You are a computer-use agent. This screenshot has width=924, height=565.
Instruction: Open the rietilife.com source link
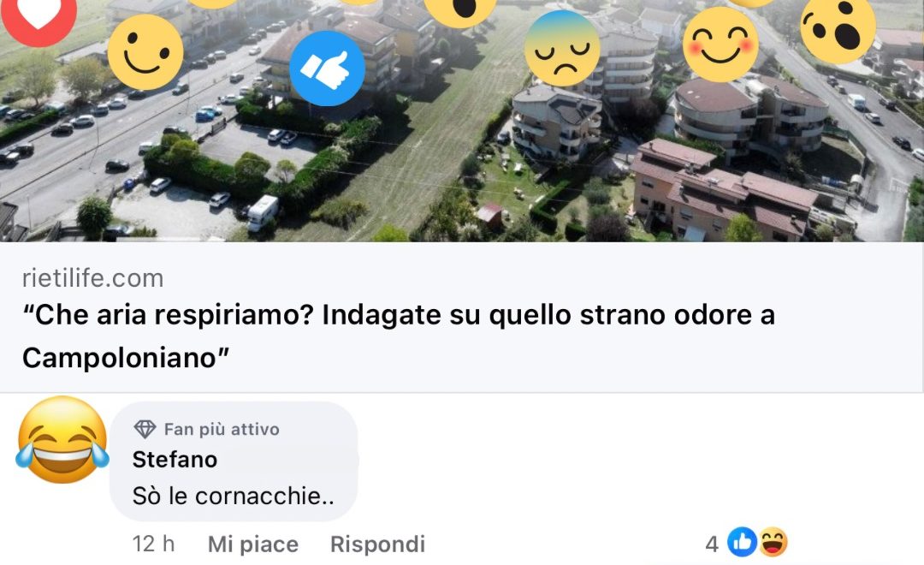[92, 277]
